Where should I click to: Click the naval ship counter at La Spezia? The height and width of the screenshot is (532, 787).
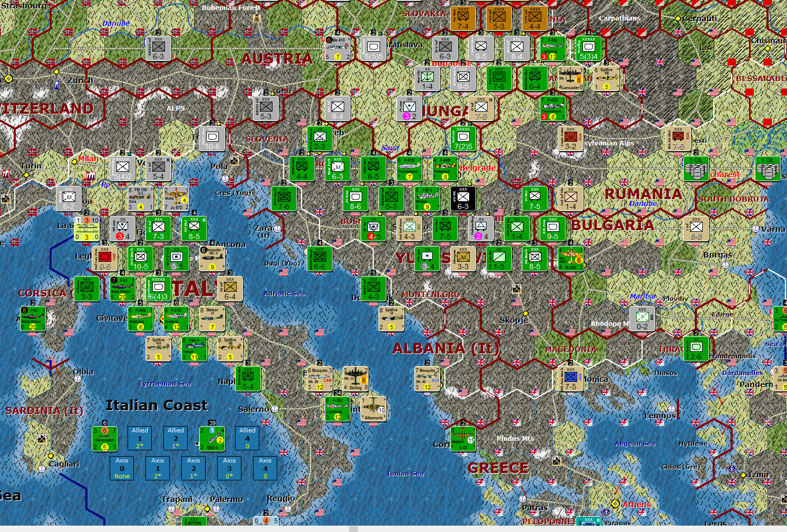[x=87, y=229]
